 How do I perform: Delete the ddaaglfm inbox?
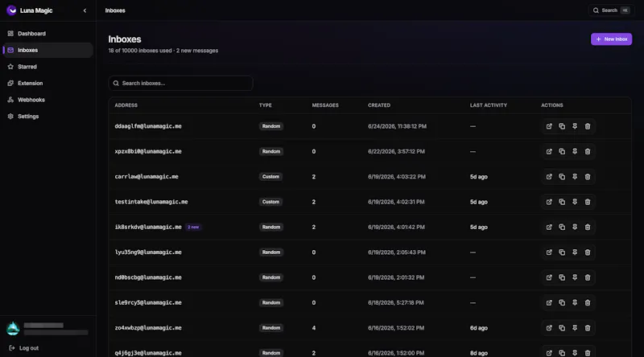pos(588,126)
